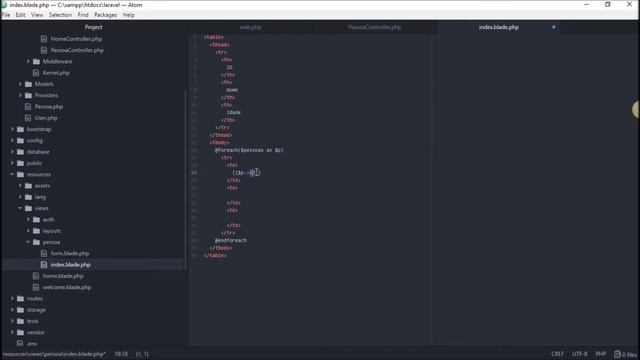This screenshot has height=360, width=640.
Task: Open the Packages menu
Action: pyautogui.click(x=105, y=15)
